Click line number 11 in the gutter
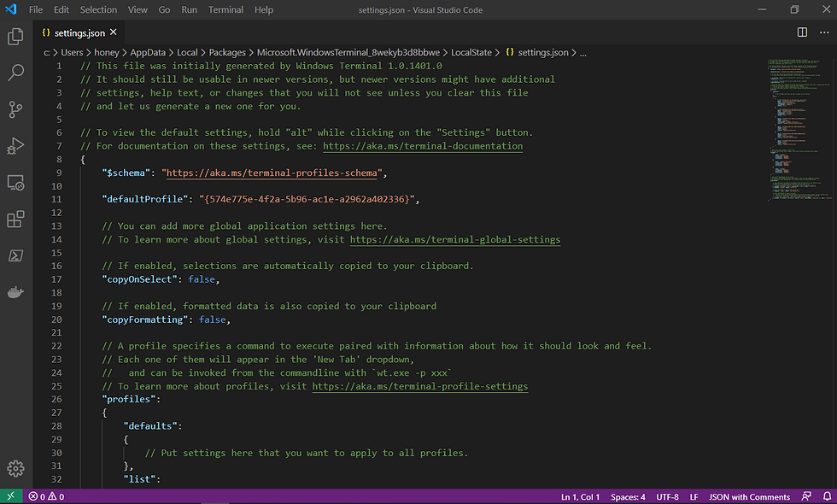837x504 pixels. click(x=56, y=199)
